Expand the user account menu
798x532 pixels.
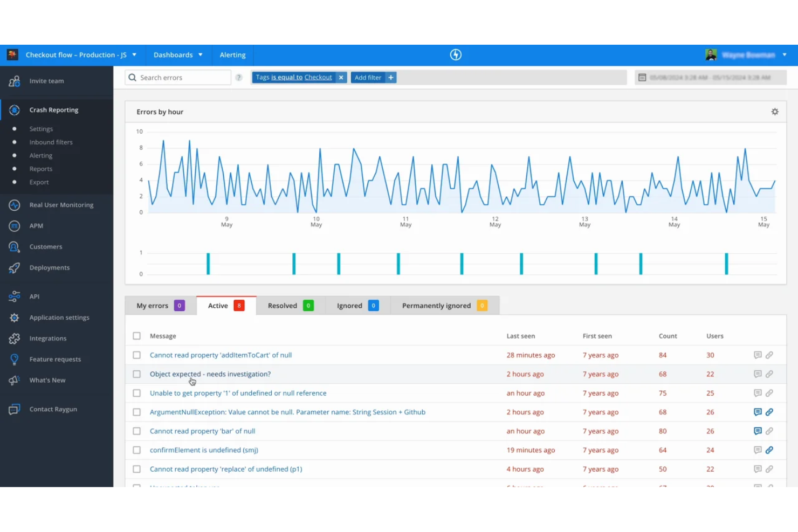(x=785, y=54)
